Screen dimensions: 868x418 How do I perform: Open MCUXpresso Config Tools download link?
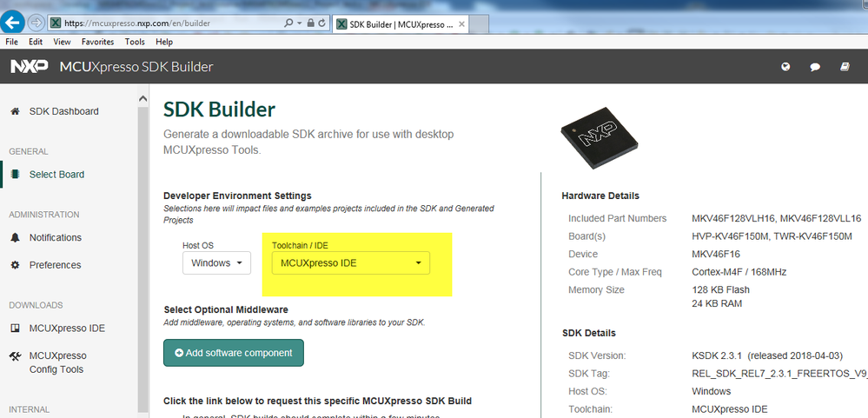pos(57,362)
